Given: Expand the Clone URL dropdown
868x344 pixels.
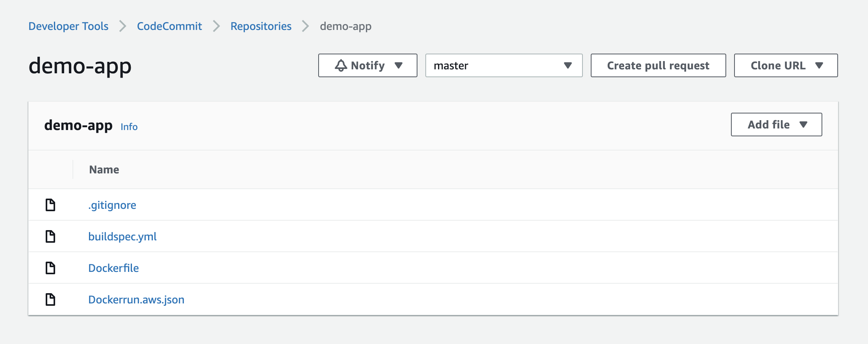Looking at the screenshot, I should pyautogui.click(x=786, y=65).
